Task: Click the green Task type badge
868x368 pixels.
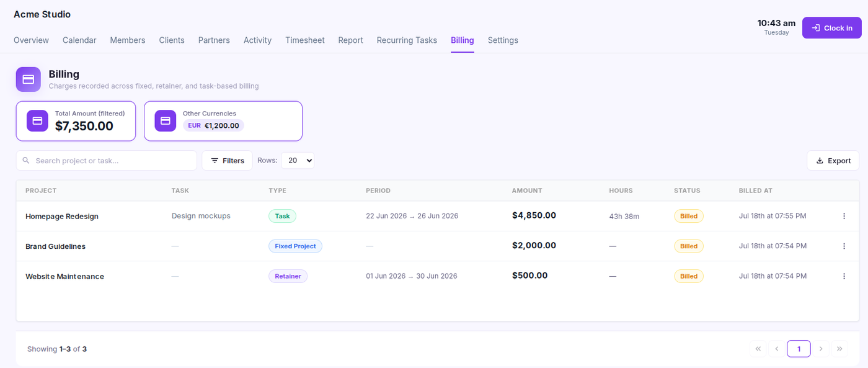Action: [282, 216]
